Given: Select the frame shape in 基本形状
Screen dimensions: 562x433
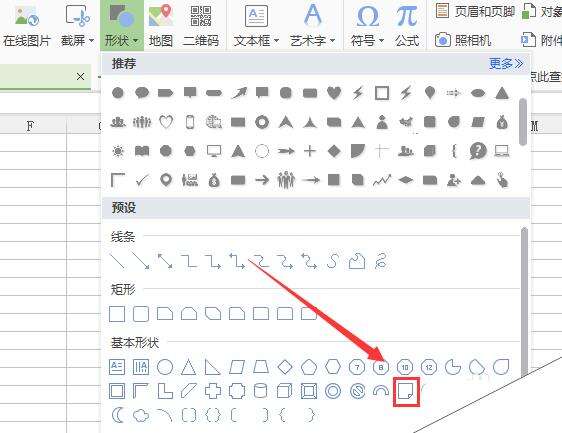Looking at the screenshot, I should (117, 391).
